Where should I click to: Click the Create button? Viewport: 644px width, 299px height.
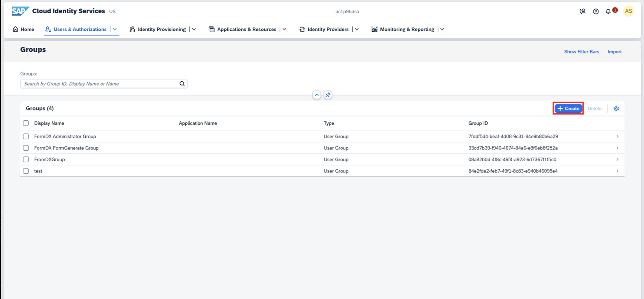pyautogui.click(x=568, y=109)
